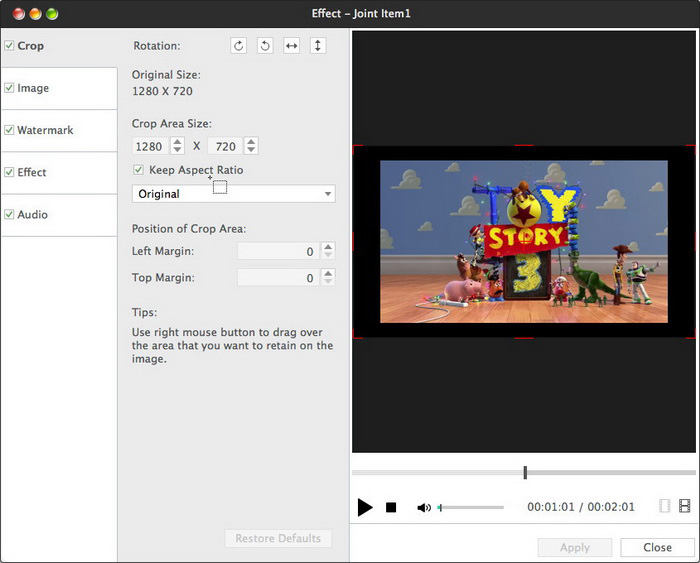Flip video horizontally

[x=291, y=46]
